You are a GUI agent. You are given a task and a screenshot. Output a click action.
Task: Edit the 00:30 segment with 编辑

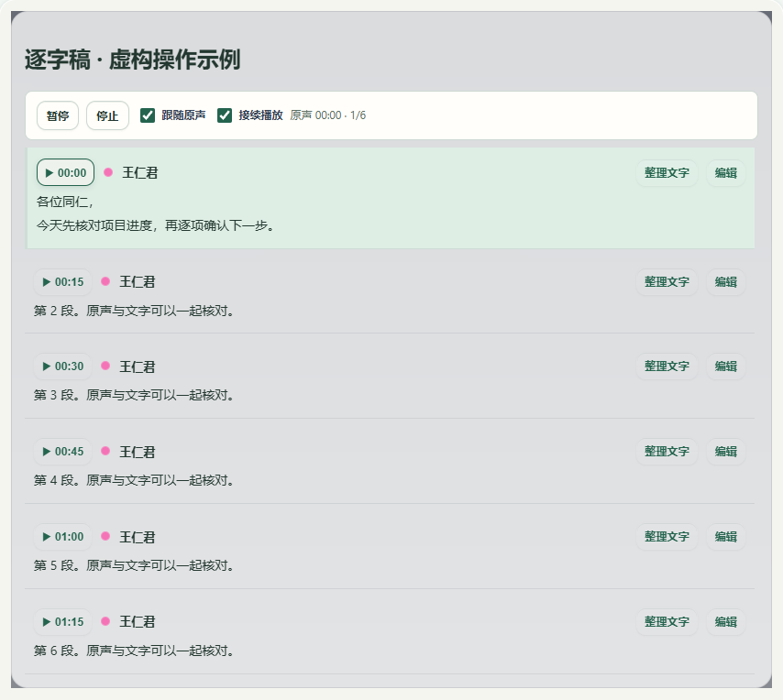tap(725, 366)
